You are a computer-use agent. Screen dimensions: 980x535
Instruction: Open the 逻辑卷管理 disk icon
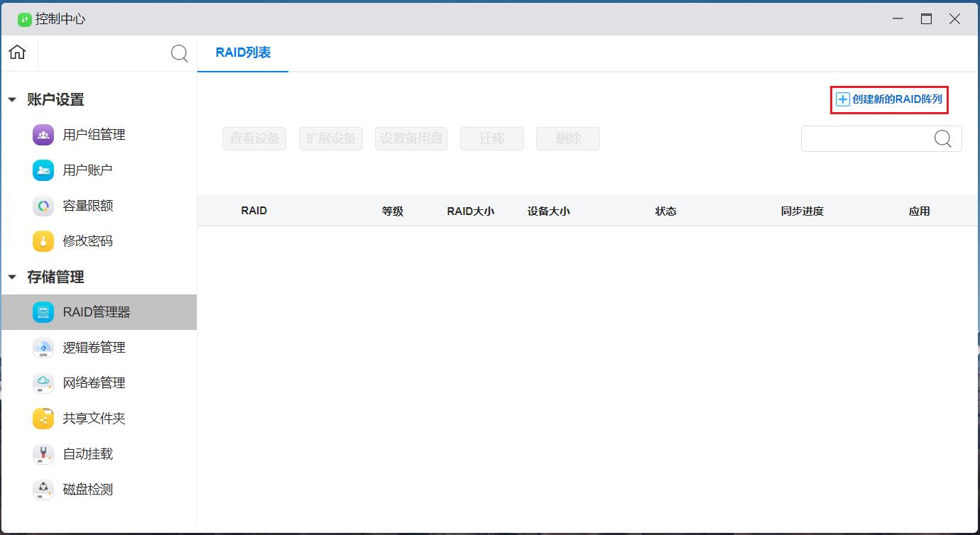click(43, 348)
